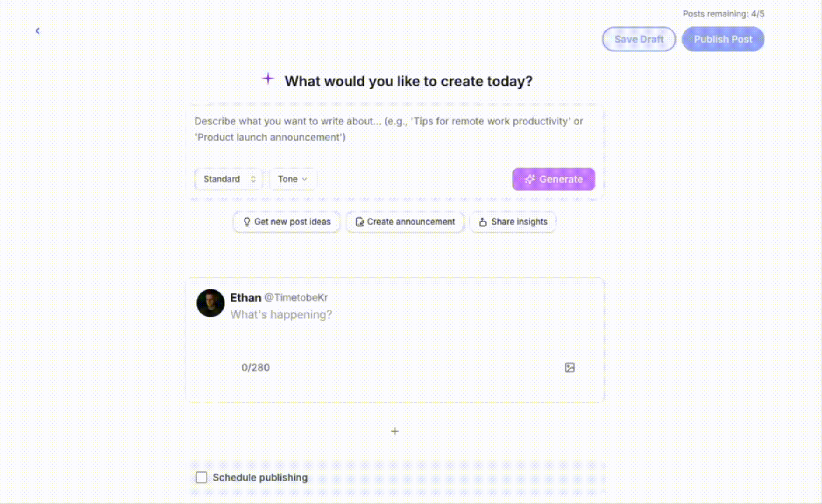The height and width of the screenshot is (504, 822).
Task: Click the Save Draft button
Action: [639, 39]
